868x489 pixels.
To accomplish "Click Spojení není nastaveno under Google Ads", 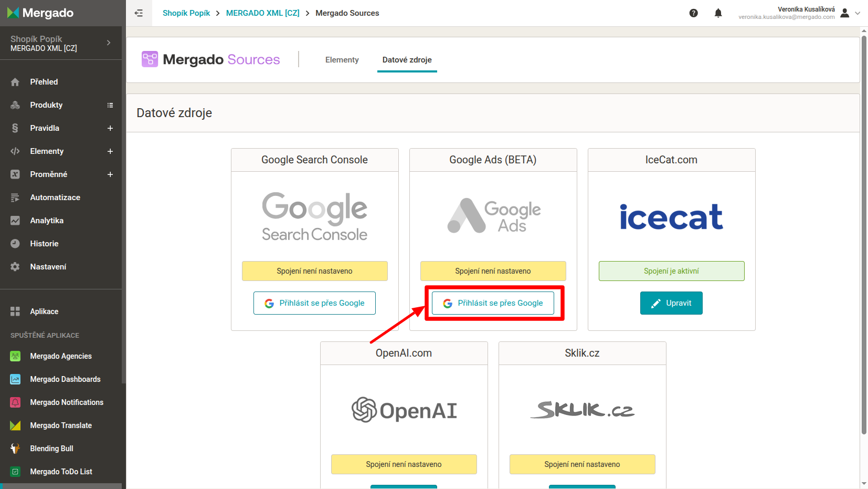I will (x=493, y=271).
